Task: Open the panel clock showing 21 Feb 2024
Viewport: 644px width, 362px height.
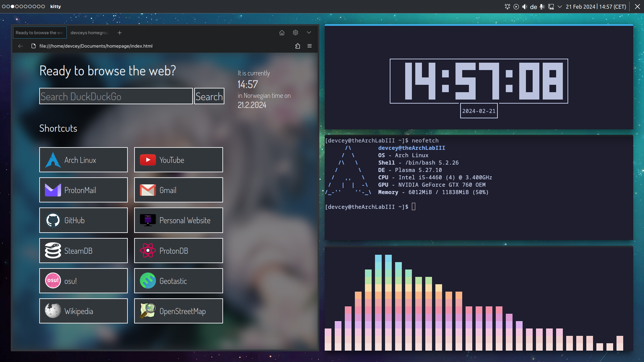Action: (x=596, y=7)
